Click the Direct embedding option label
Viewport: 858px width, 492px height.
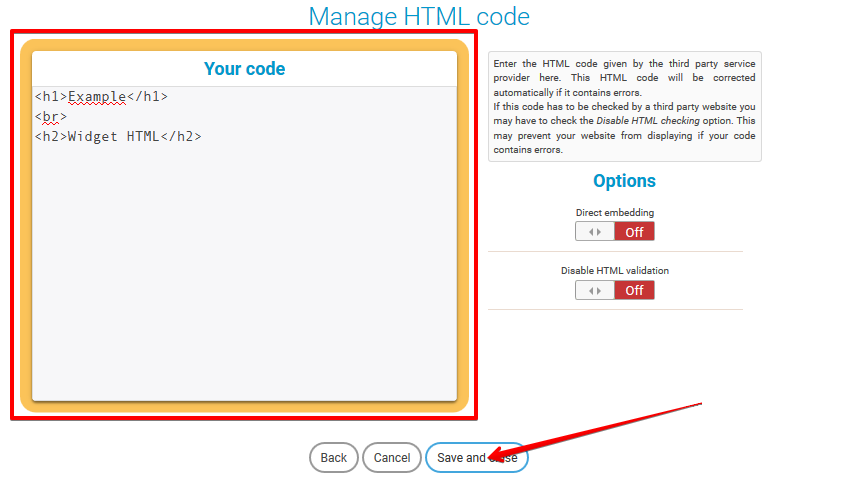614,213
